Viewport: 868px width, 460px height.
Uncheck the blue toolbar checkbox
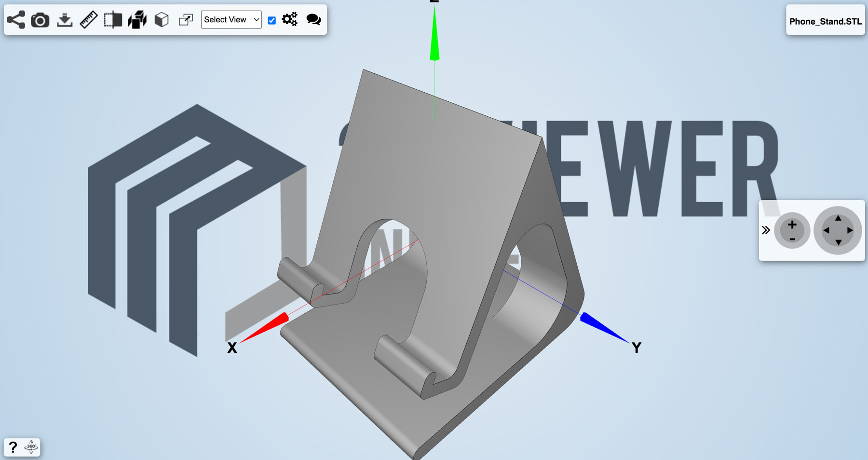coord(272,20)
